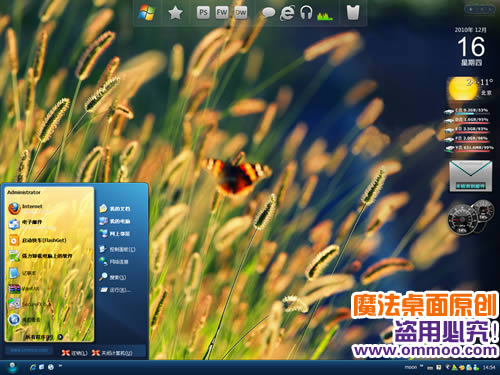
Task: Click the star favorites icon in dock
Action: pyautogui.click(x=175, y=13)
